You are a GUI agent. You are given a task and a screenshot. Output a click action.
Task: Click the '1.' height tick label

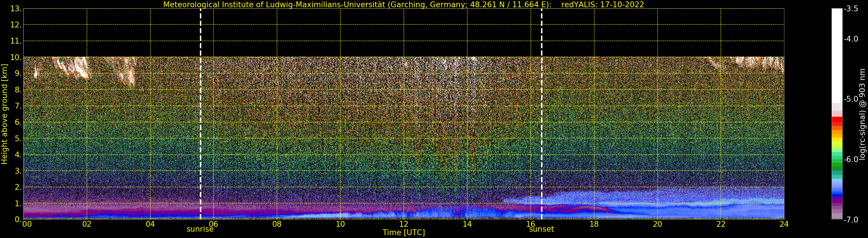point(18,203)
